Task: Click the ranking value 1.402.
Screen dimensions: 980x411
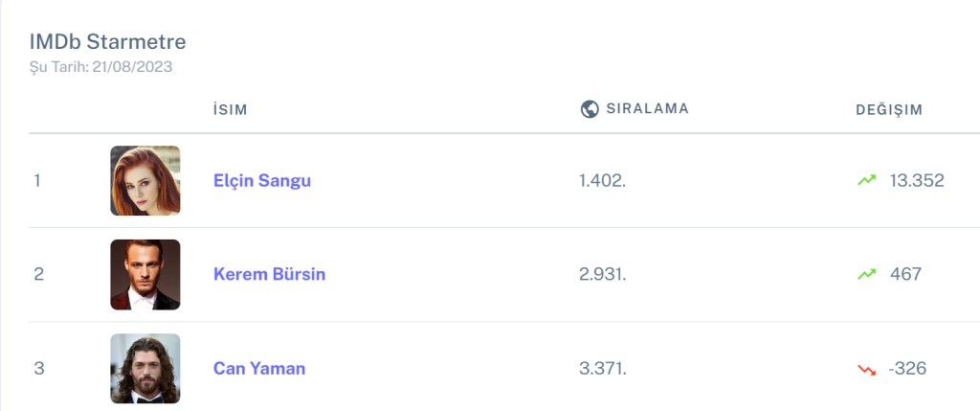Action: click(602, 180)
